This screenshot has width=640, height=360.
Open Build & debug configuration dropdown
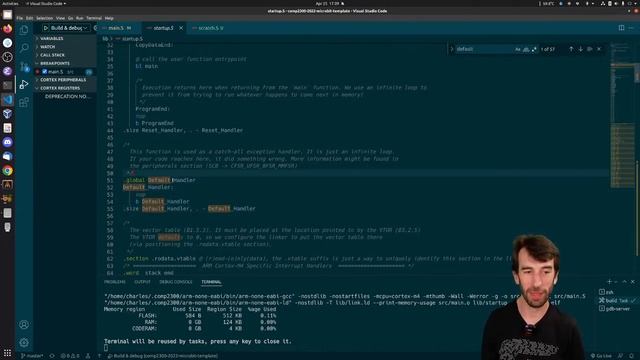click(x=69, y=28)
